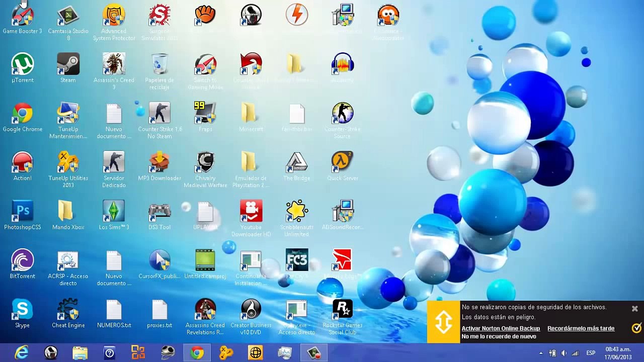Open File Explorer from the taskbar

pos(80,353)
